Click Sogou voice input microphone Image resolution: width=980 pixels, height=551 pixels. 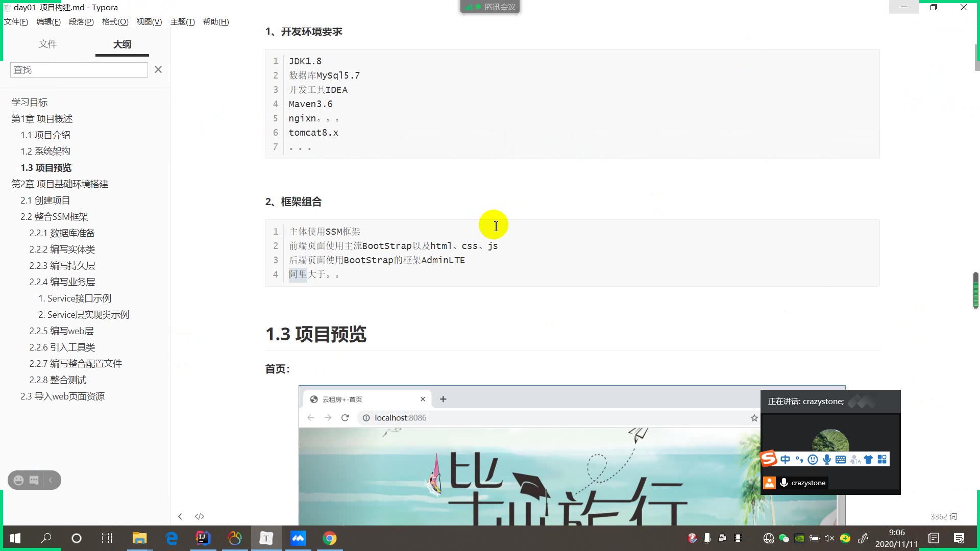pyautogui.click(x=827, y=460)
